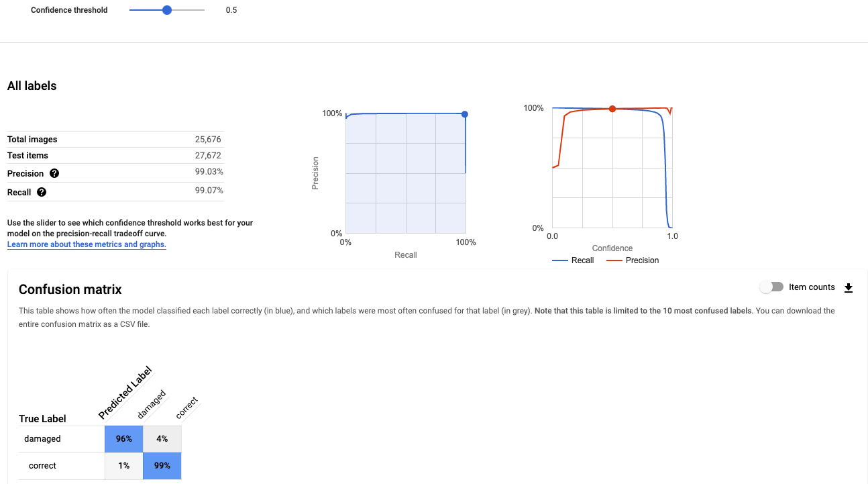Open the Precision help question-mark icon
The width and height of the screenshot is (868, 484).
[54, 173]
